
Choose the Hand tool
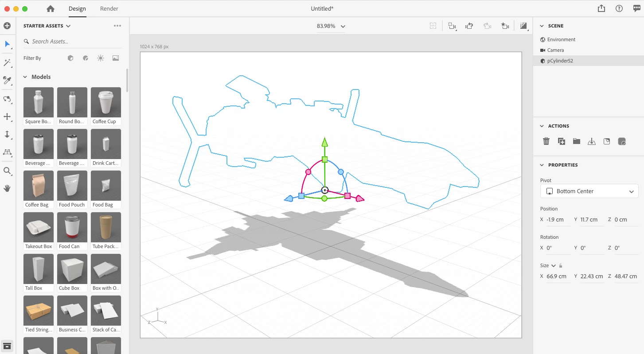coord(7,188)
